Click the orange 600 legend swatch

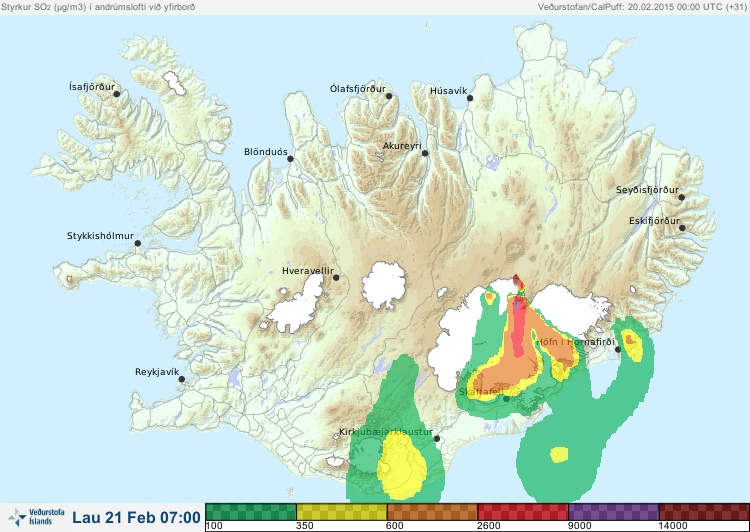tap(432, 512)
